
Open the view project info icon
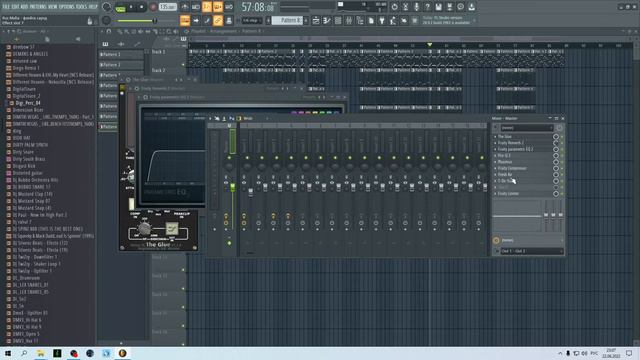coord(460,7)
